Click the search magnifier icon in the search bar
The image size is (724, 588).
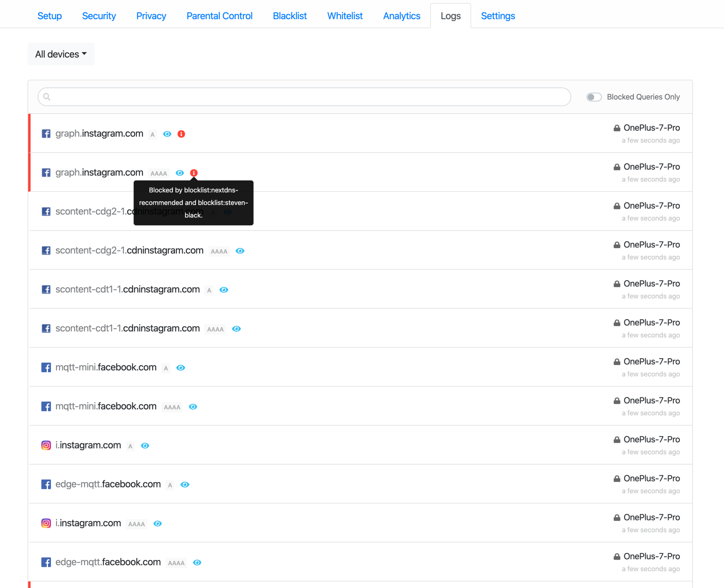47,97
